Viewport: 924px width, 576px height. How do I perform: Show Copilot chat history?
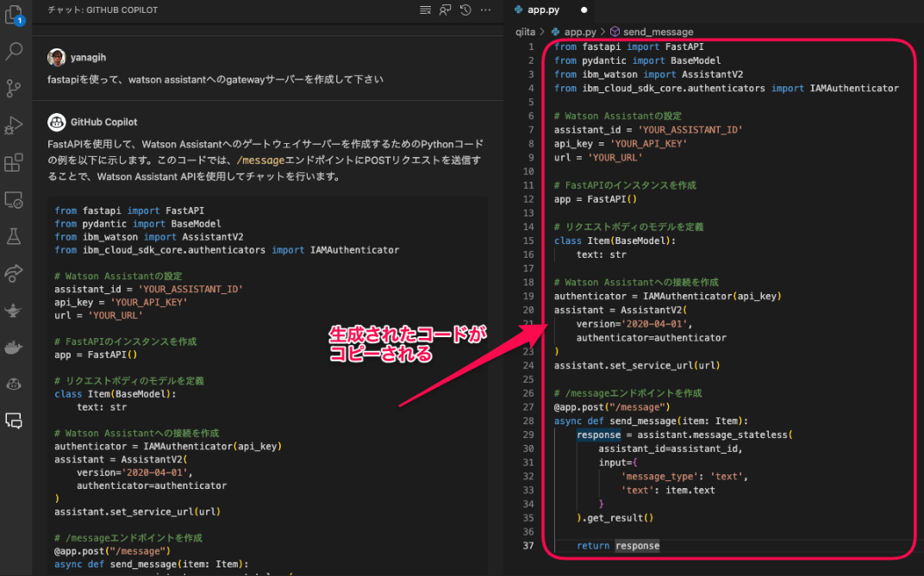coord(465,10)
